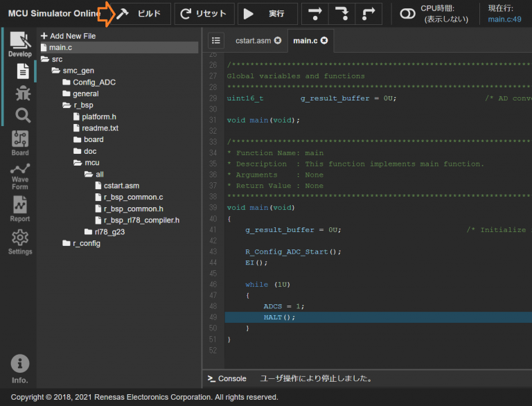Click the Step Out debug icon
The width and height of the screenshot is (532, 406).
[x=368, y=14]
